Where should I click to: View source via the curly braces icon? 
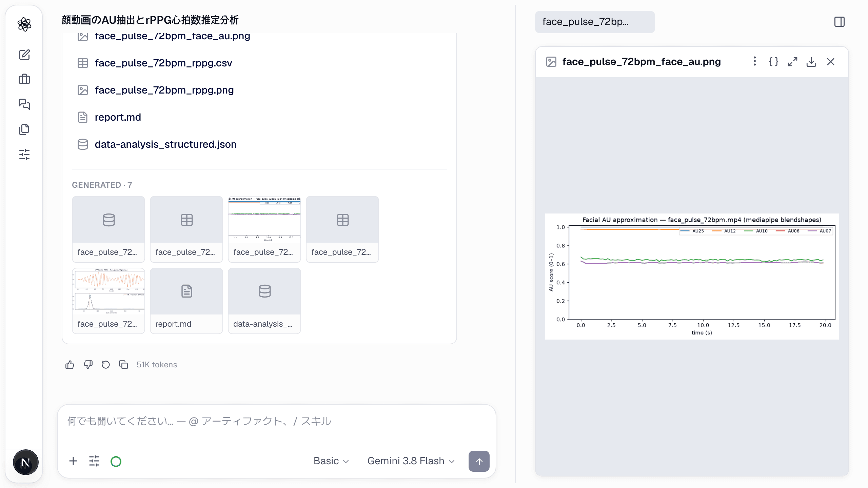click(773, 62)
